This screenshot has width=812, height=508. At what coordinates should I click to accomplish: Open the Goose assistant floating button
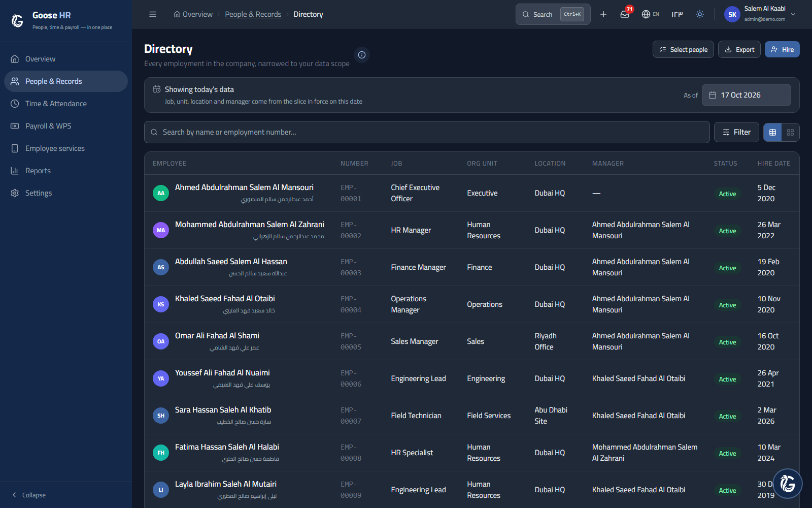787,483
